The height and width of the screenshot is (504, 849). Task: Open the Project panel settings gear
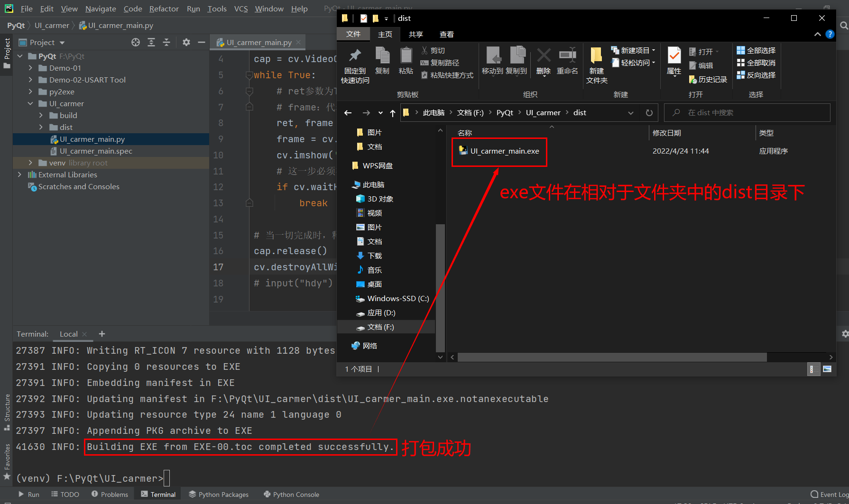pyautogui.click(x=186, y=42)
